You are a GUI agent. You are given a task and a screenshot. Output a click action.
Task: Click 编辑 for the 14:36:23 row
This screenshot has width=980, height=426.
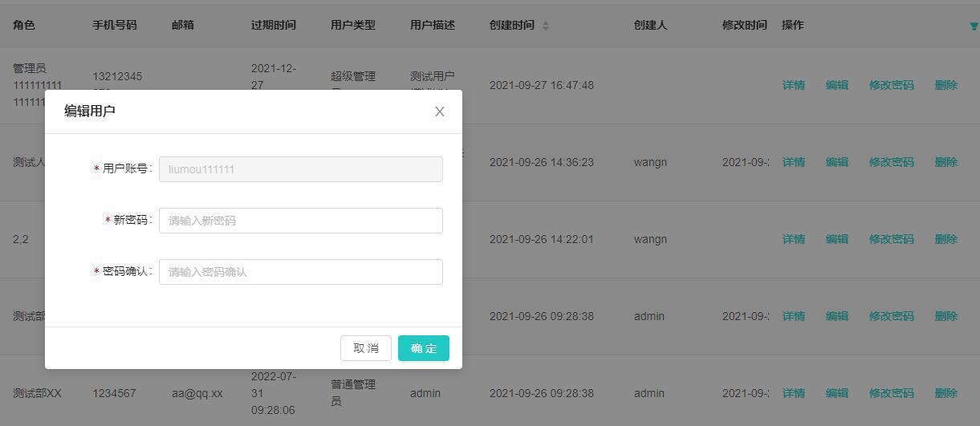(836, 162)
